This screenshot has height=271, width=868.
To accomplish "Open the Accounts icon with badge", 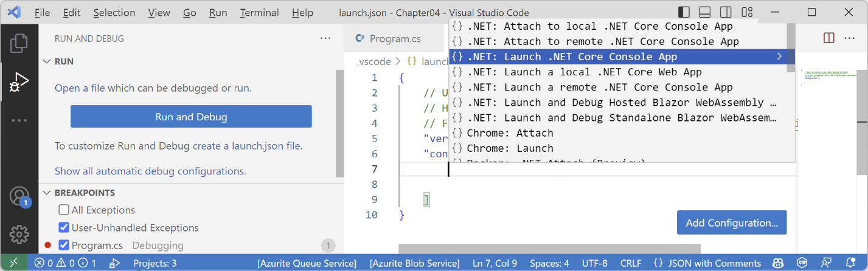I will (19, 196).
